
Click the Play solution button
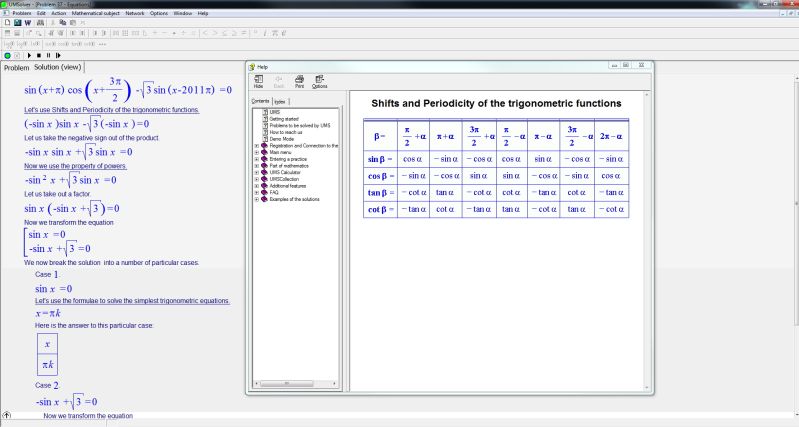pyautogui.click(x=29, y=55)
